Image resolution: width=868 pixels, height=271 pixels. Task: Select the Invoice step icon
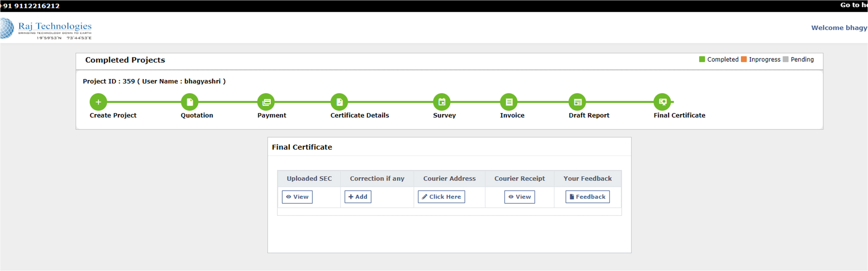click(509, 102)
